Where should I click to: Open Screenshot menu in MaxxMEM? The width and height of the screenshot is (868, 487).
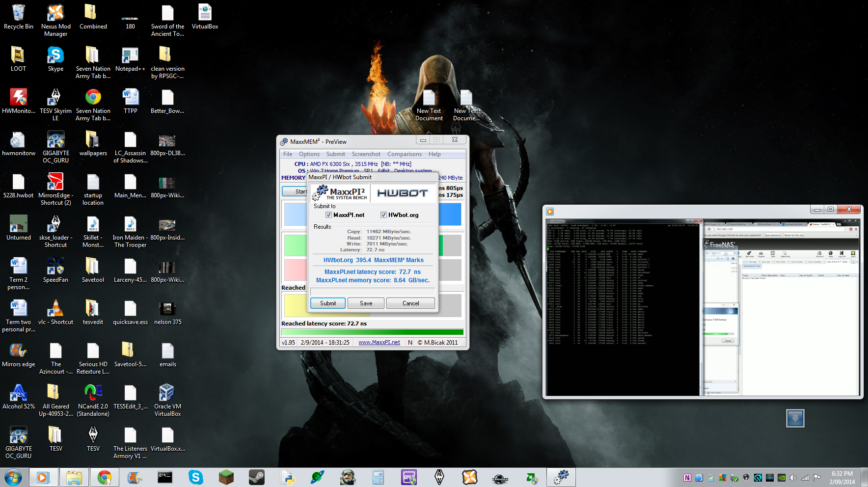(366, 154)
